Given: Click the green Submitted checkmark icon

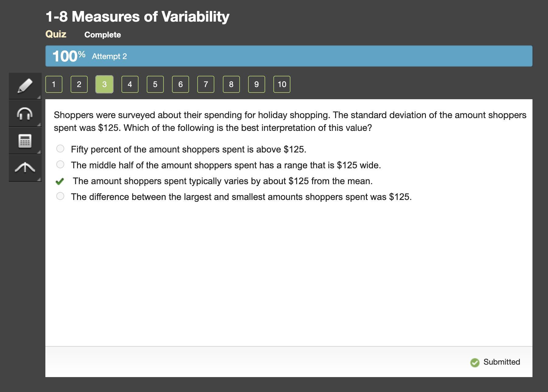Looking at the screenshot, I should point(475,362).
